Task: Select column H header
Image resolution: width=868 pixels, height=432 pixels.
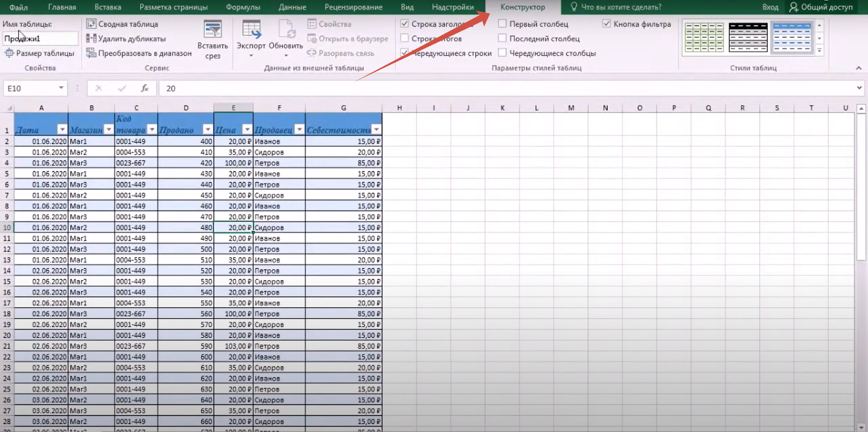Action: 399,108
